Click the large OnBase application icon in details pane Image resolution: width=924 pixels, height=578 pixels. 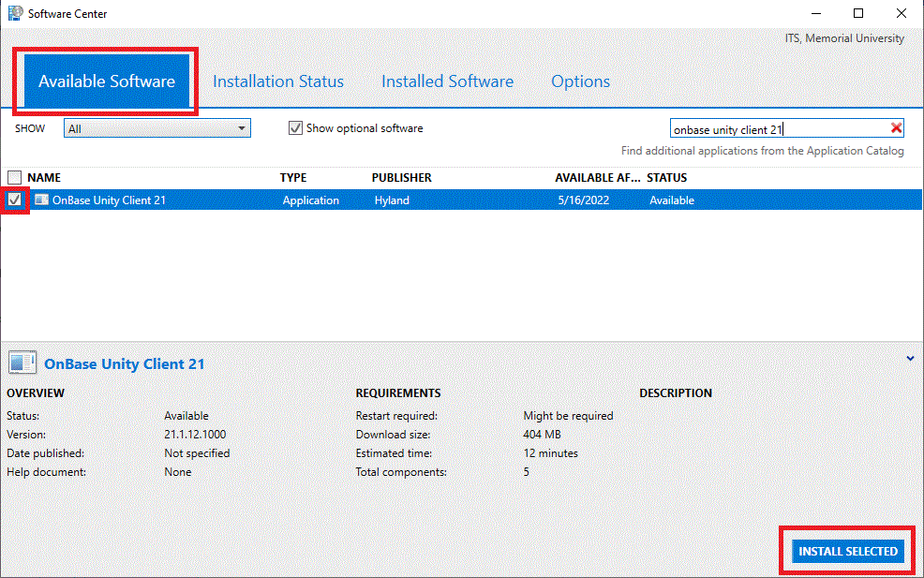tap(22, 363)
